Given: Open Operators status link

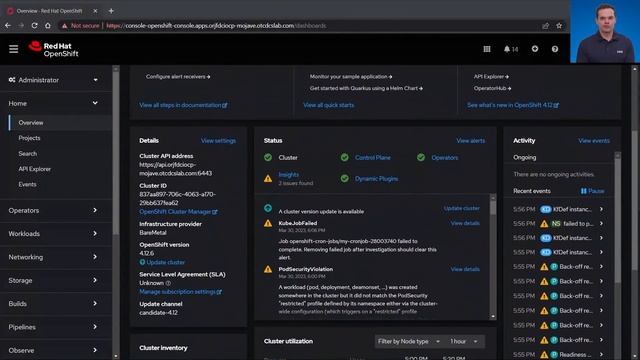Looking at the screenshot, I should [445, 157].
